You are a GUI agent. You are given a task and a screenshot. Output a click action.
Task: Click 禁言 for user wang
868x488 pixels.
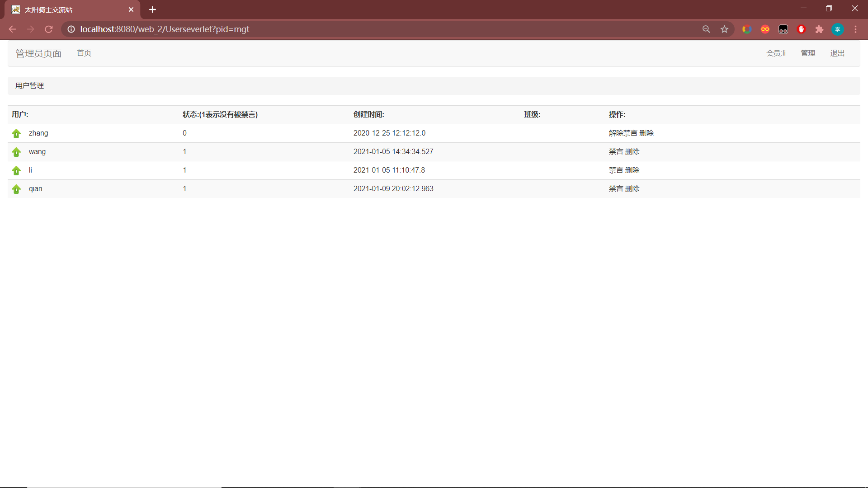615,151
